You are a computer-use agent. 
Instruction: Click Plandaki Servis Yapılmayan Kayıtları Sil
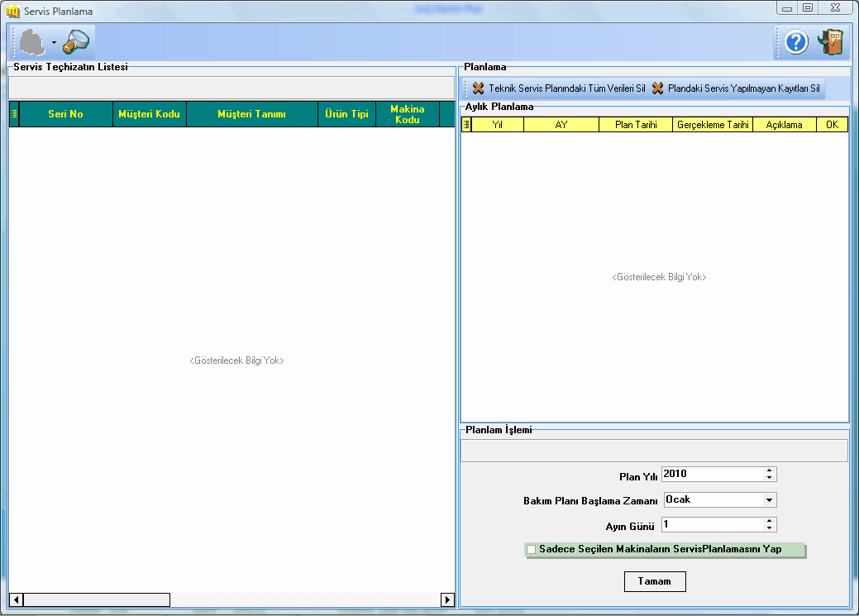coord(736,88)
